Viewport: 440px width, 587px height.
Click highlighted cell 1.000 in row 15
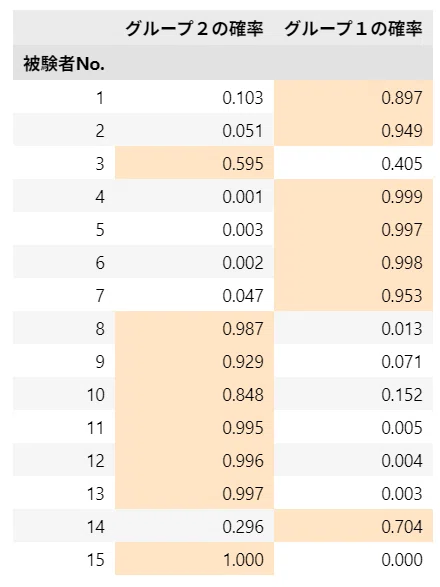(194, 559)
